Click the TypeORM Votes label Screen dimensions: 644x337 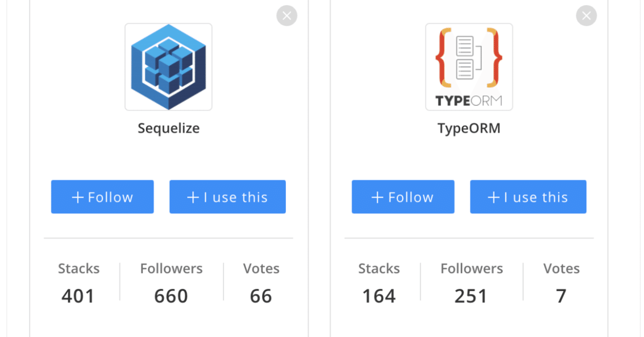click(561, 269)
